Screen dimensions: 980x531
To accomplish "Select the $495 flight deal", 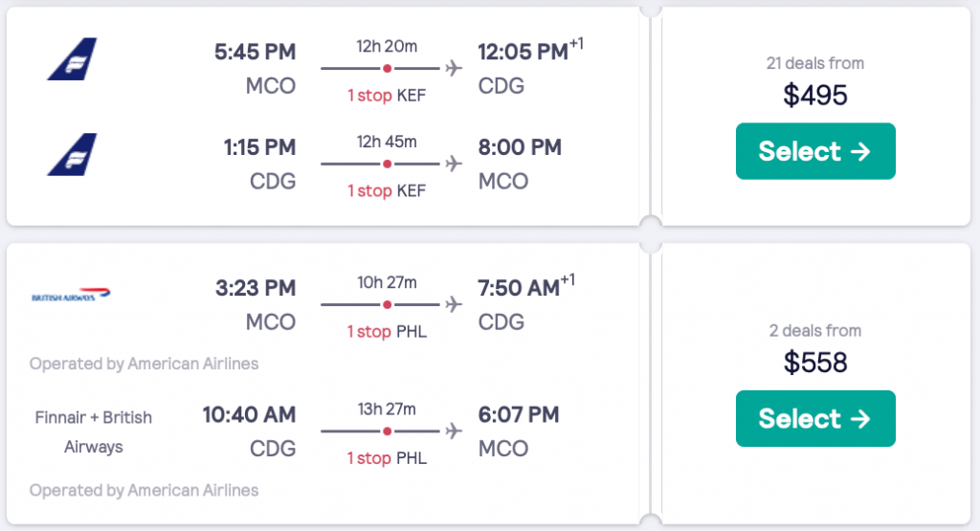I will pos(815,151).
